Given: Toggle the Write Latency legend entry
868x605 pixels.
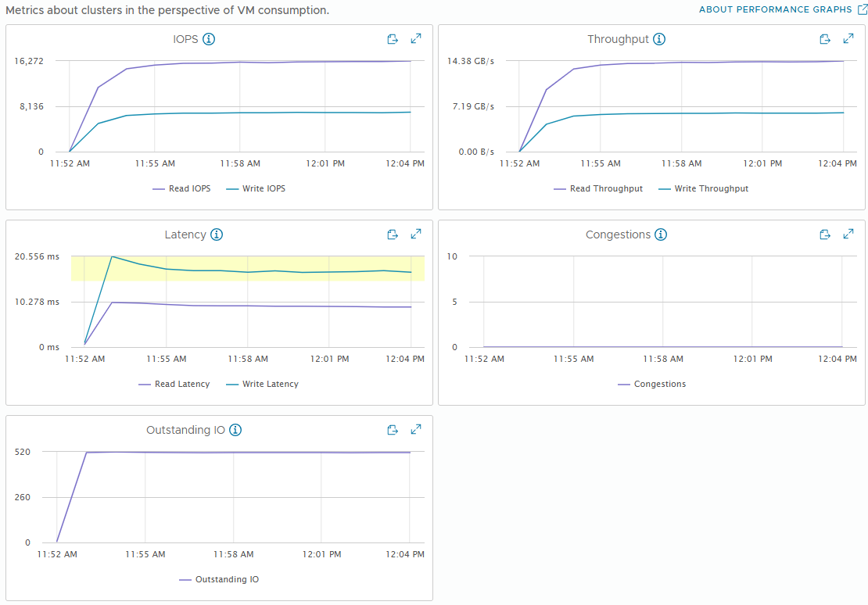Looking at the screenshot, I should 263,384.
